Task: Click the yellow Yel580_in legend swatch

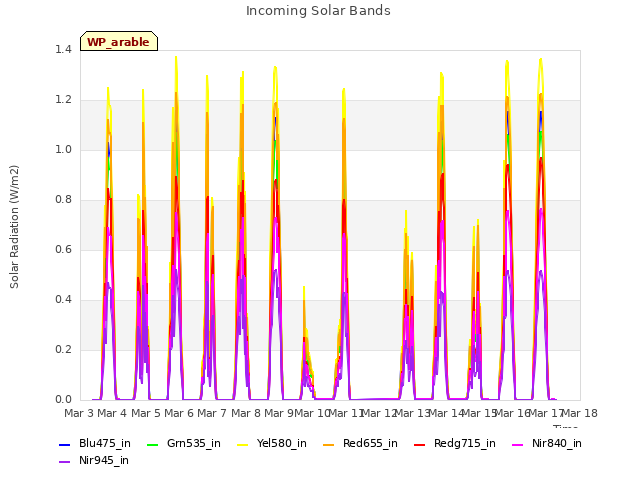Action: coord(242,444)
